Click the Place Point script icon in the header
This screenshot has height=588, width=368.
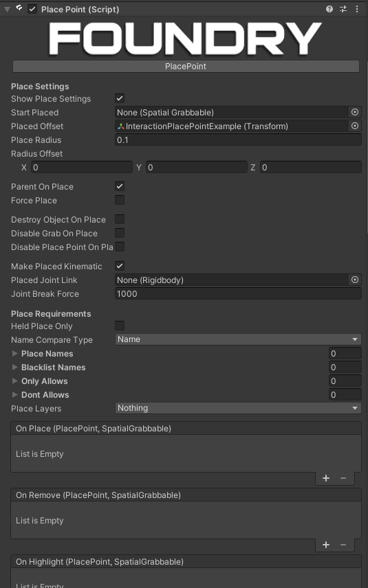pos(19,8)
